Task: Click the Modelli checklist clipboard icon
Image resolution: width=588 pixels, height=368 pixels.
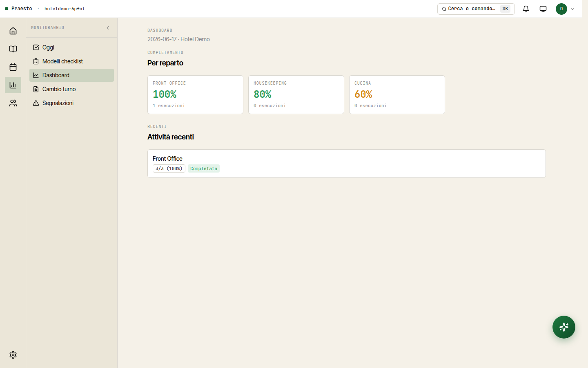Action: coord(36,61)
